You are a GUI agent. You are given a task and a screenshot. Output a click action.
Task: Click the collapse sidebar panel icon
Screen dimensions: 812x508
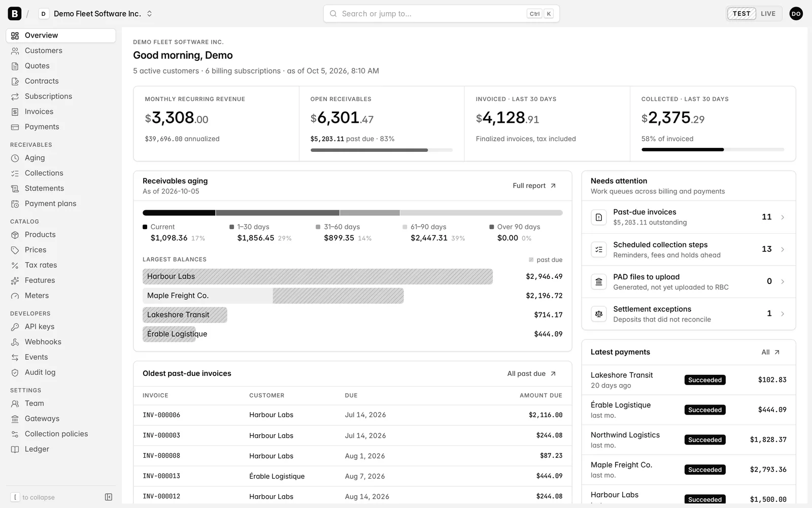[109, 497]
